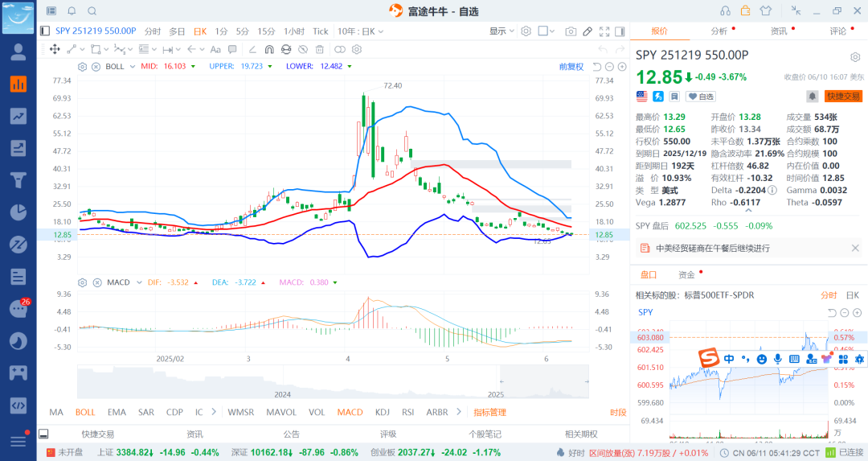Viewport: 868px width, 461px height.
Task: Open the BOLL indicator dropdown arrow
Action: (x=131, y=66)
